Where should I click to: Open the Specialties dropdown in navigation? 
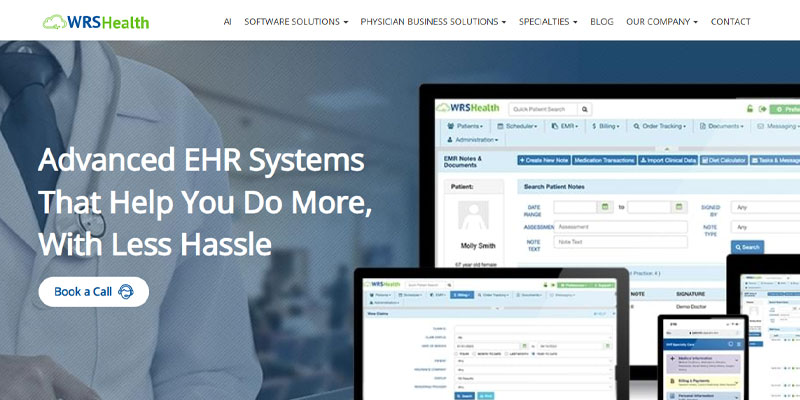[x=547, y=21]
